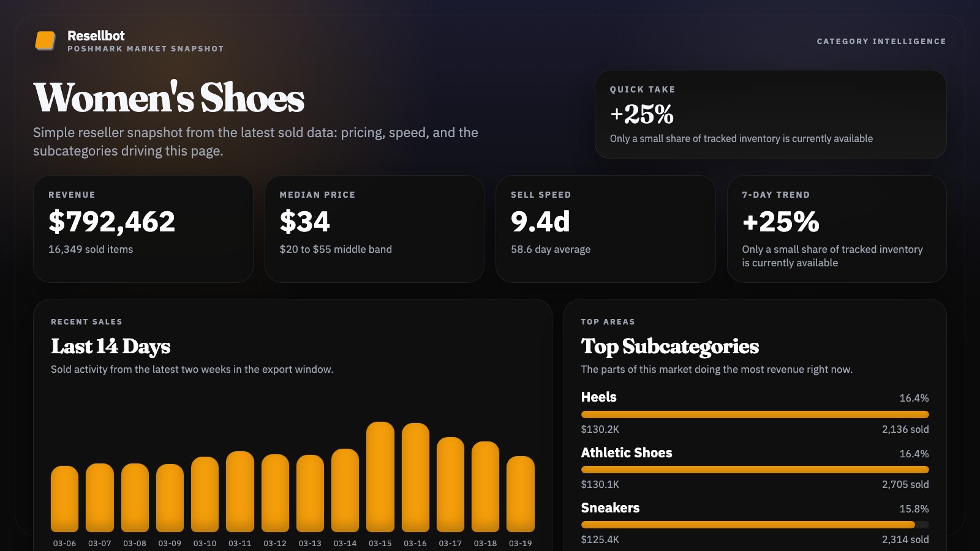Expand the Last 14 Days chart
Viewport: 980px width, 551px height.
click(x=110, y=347)
